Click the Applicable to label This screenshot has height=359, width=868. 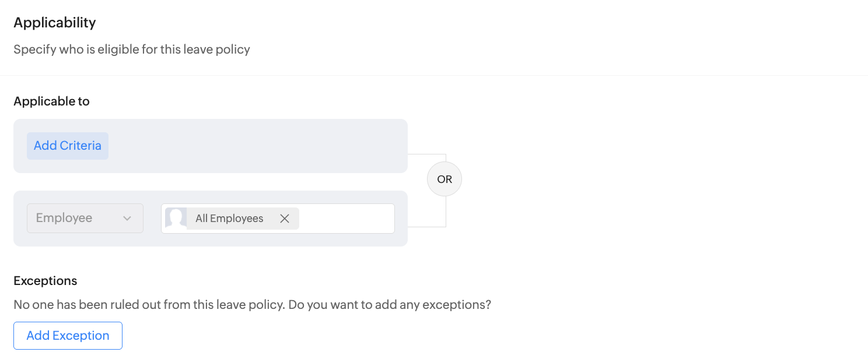[51, 101]
